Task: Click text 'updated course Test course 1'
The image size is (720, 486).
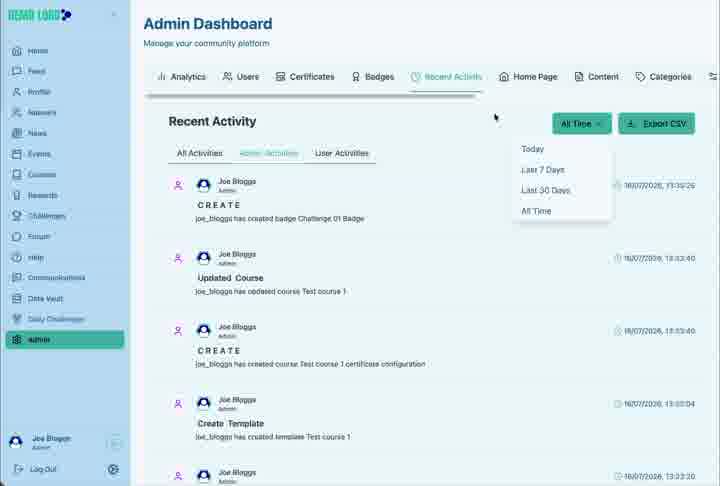Action: [x=297, y=292]
